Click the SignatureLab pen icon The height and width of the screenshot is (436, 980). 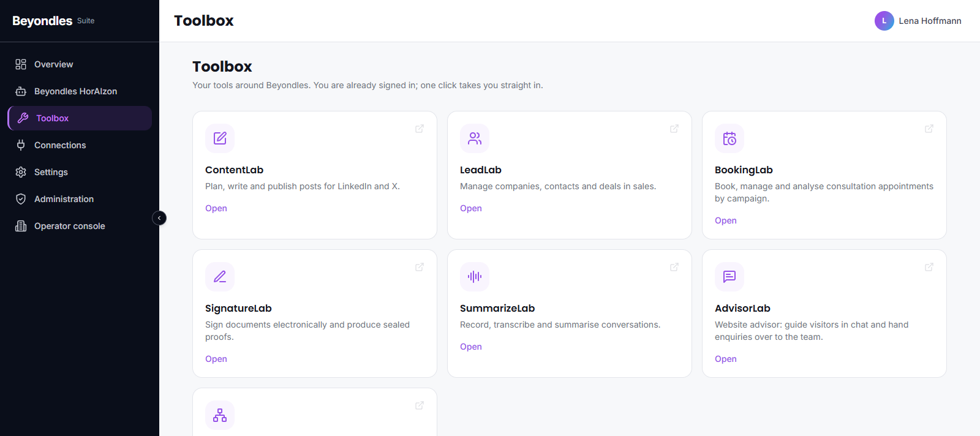(x=220, y=277)
